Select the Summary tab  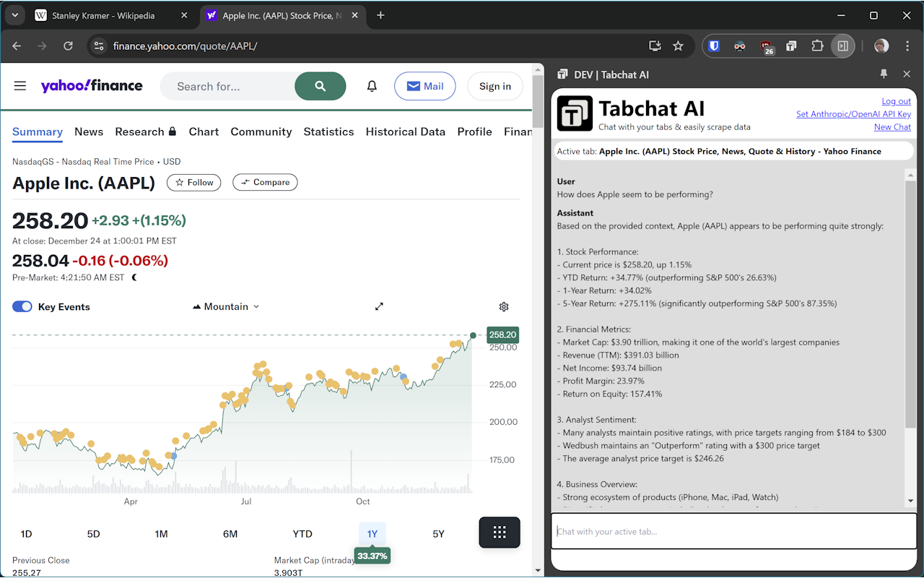coord(38,131)
